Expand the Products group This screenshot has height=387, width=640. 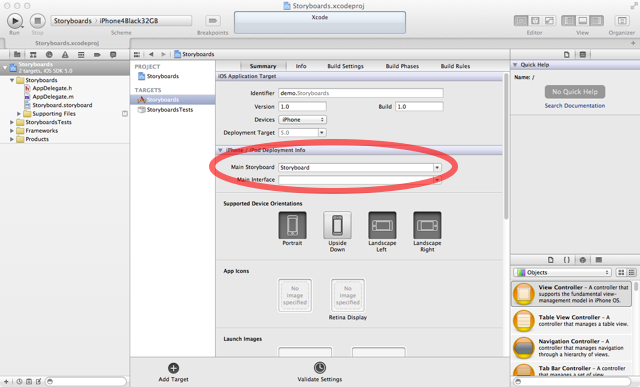pos(12,139)
